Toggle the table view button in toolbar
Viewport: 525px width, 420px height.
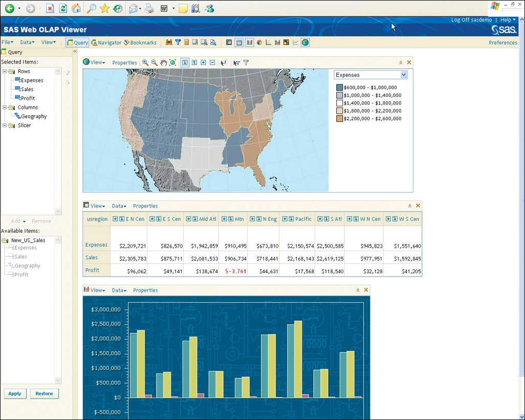point(239,42)
